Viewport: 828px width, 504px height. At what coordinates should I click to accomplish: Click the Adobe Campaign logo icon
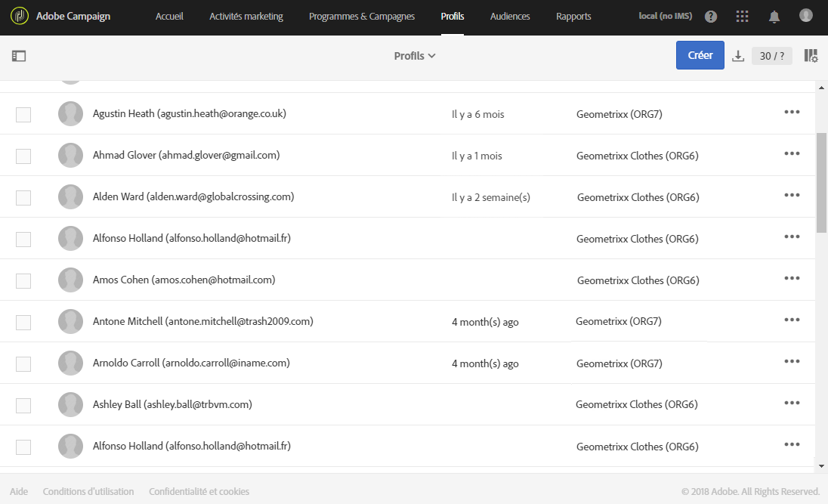tap(20, 16)
